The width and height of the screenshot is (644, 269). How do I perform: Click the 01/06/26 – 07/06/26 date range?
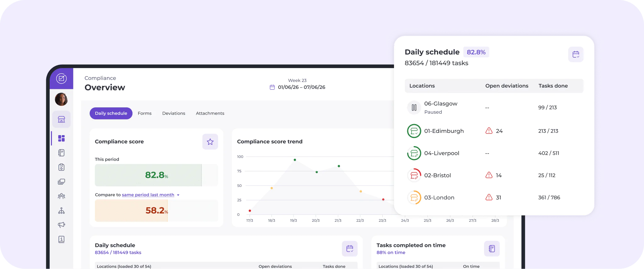pos(302,87)
